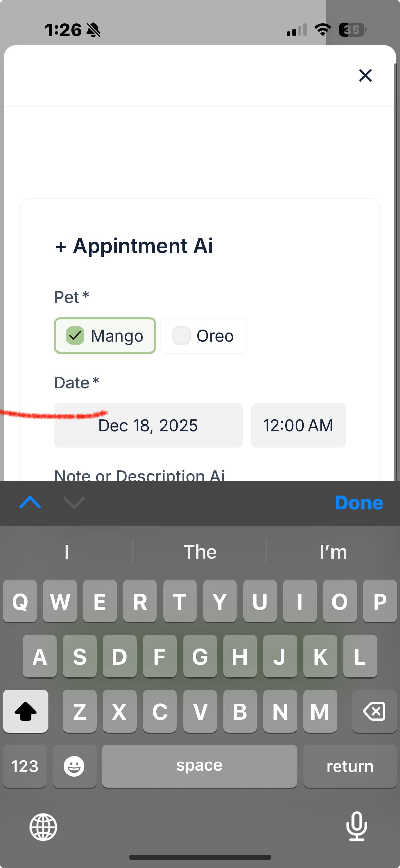400x868 pixels.
Task: Open the 12:00 AM time picker
Action: point(298,425)
